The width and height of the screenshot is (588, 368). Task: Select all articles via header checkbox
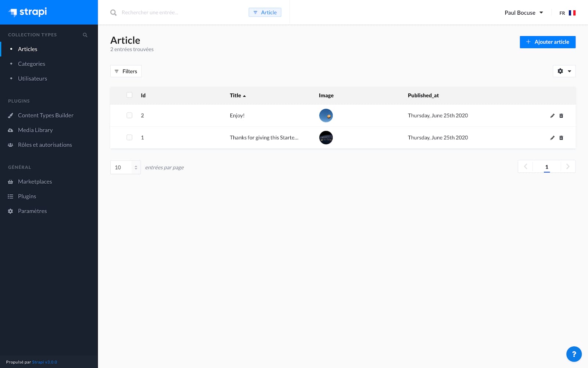coord(129,95)
